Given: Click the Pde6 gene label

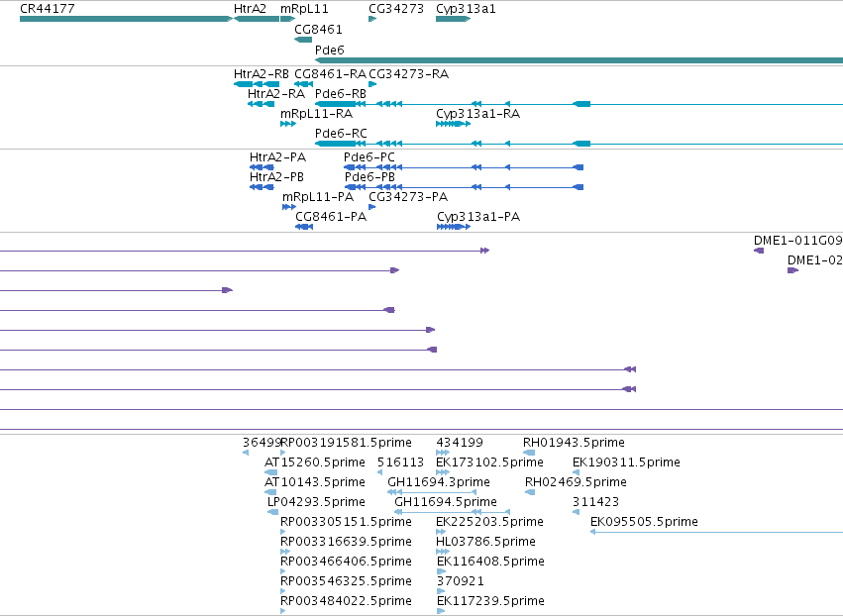Looking at the screenshot, I should tap(330, 50).
